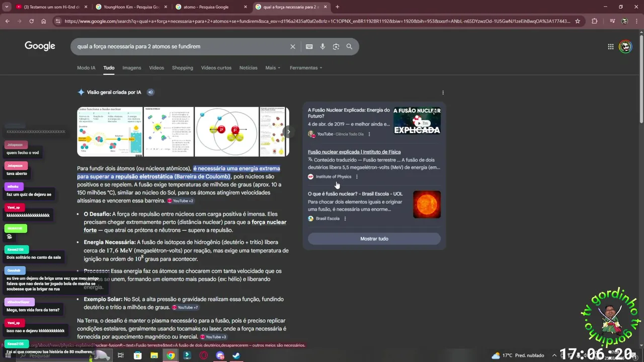Listen to AI overview with speaker icon
The height and width of the screenshot is (362, 644).
(x=150, y=92)
